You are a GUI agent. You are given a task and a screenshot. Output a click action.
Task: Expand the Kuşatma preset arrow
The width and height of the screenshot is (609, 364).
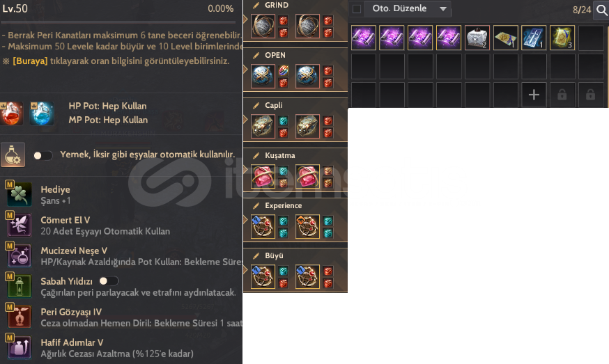[245, 169]
